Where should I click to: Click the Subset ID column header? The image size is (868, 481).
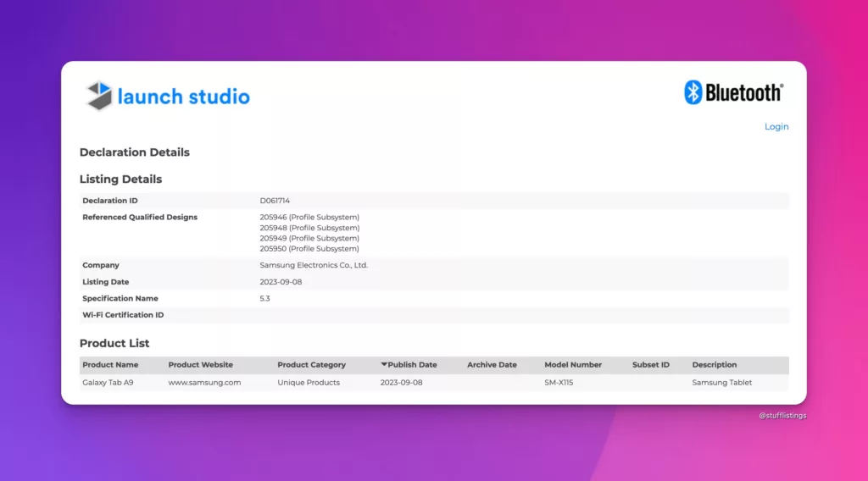(x=650, y=365)
